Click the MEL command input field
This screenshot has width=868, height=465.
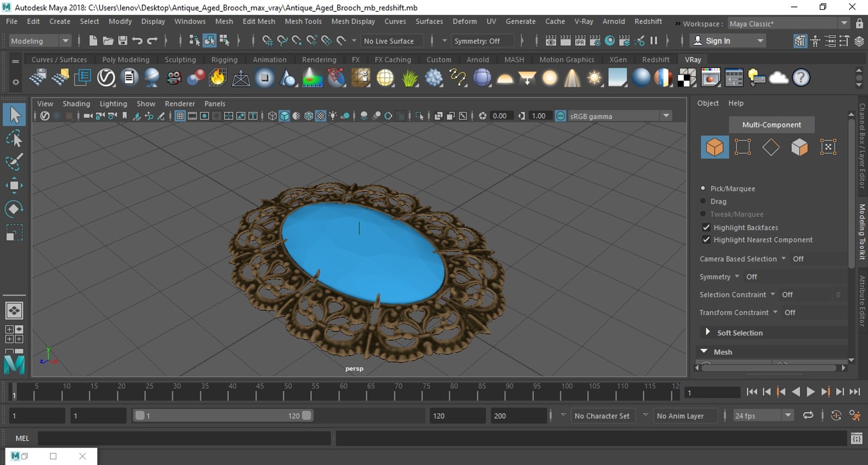(184, 438)
